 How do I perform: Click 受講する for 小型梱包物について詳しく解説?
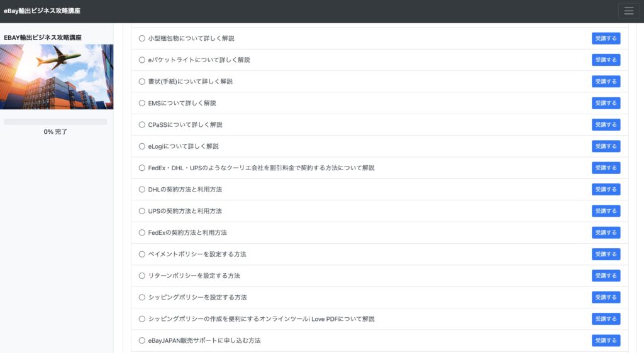(x=606, y=38)
